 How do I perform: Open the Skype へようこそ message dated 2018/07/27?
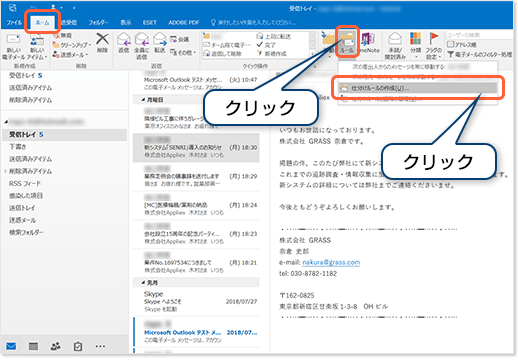coord(196,301)
